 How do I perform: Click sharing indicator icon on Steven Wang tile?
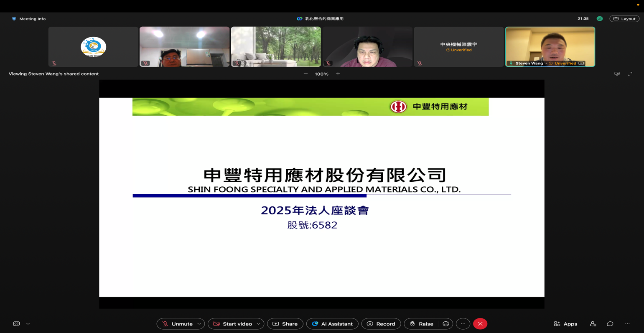pos(581,64)
